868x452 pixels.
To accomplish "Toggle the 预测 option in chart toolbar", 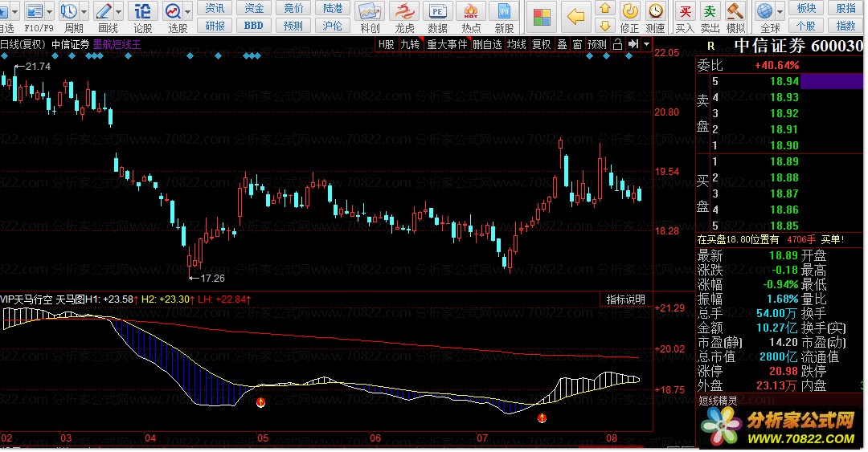I will click(x=597, y=44).
